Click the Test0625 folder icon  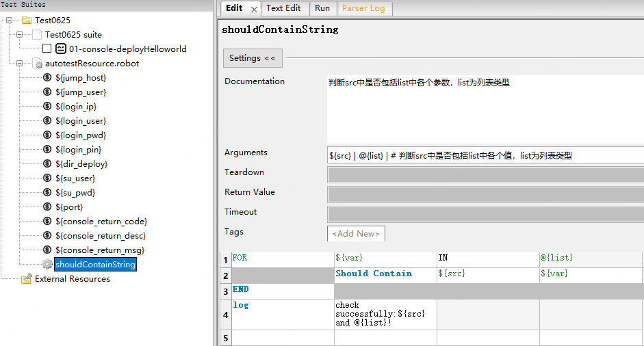click(x=27, y=20)
